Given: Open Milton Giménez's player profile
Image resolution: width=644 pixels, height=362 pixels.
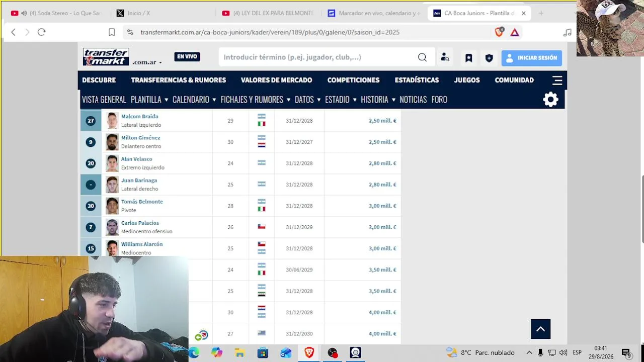Looking at the screenshot, I should (x=141, y=138).
